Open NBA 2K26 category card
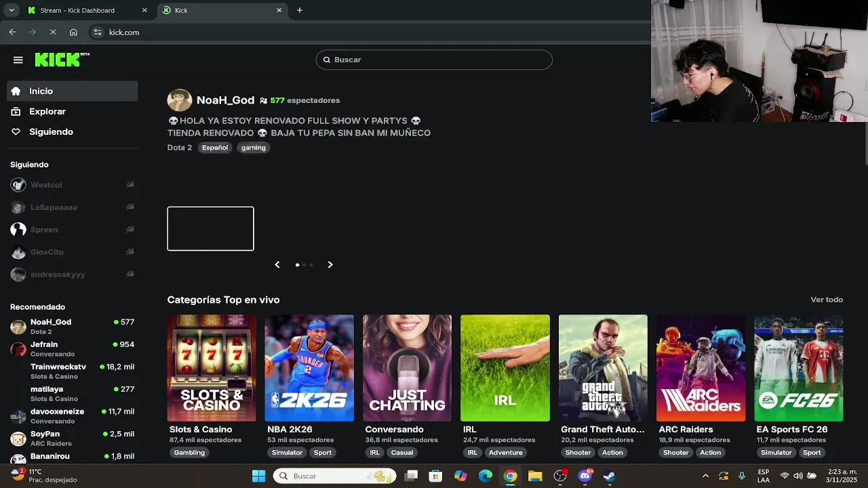This screenshot has width=868, height=488. pos(309,368)
